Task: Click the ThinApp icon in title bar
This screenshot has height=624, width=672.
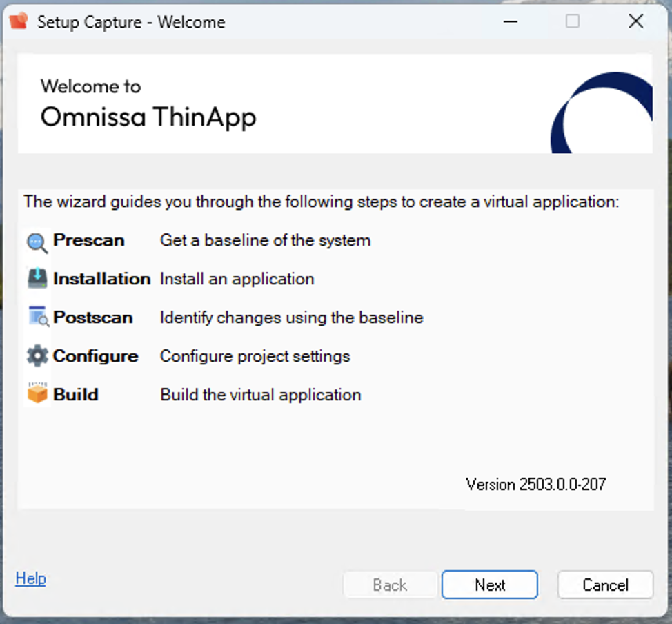Action: coord(19,22)
